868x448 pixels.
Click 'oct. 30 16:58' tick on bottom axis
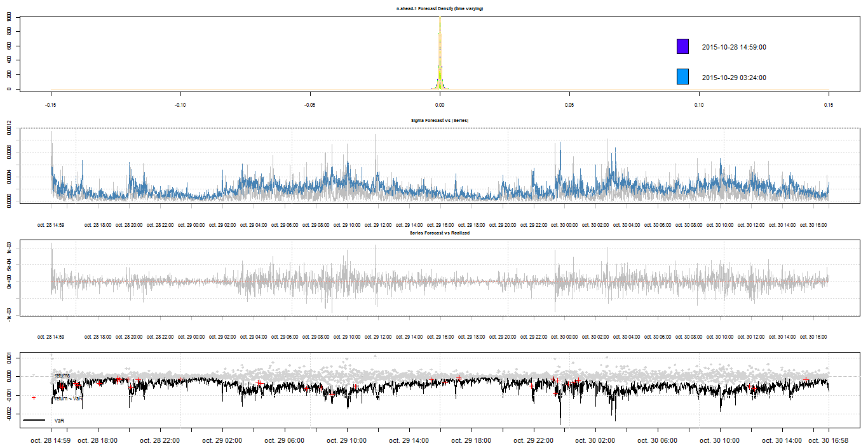[x=829, y=440]
